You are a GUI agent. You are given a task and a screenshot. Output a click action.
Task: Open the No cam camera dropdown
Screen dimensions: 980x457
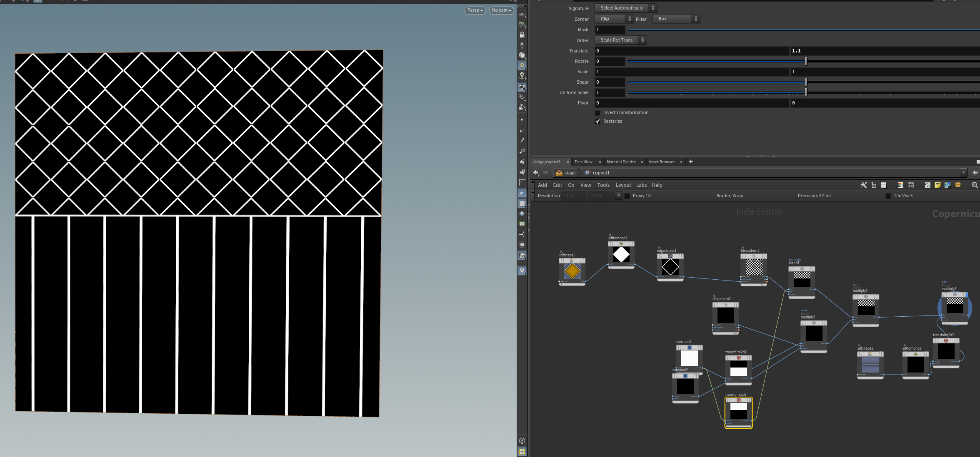[501, 10]
